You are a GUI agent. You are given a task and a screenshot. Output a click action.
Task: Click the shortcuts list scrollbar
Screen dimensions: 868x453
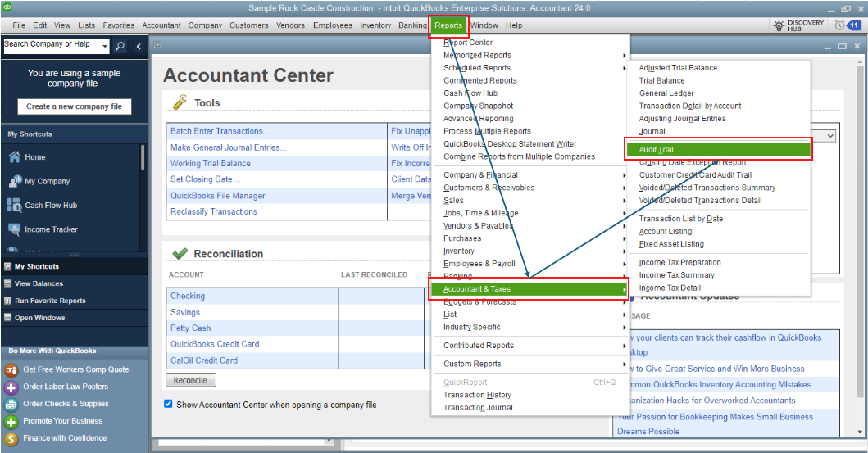143,157
